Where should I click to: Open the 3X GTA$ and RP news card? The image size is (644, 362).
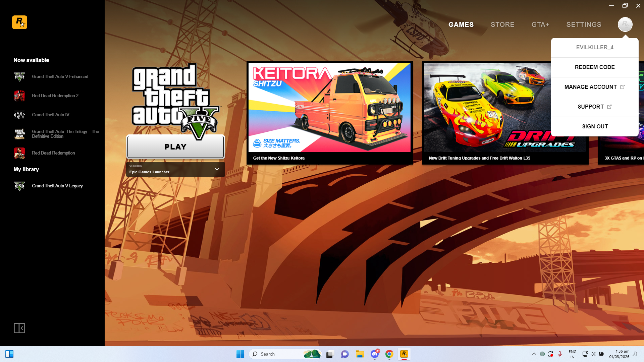(x=621, y=150)
